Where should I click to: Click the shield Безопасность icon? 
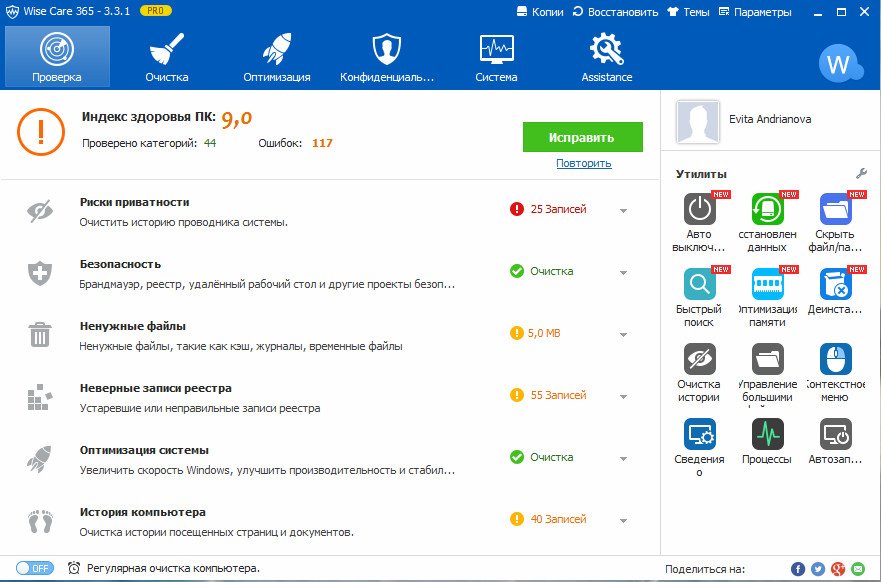tap(40, 273)
